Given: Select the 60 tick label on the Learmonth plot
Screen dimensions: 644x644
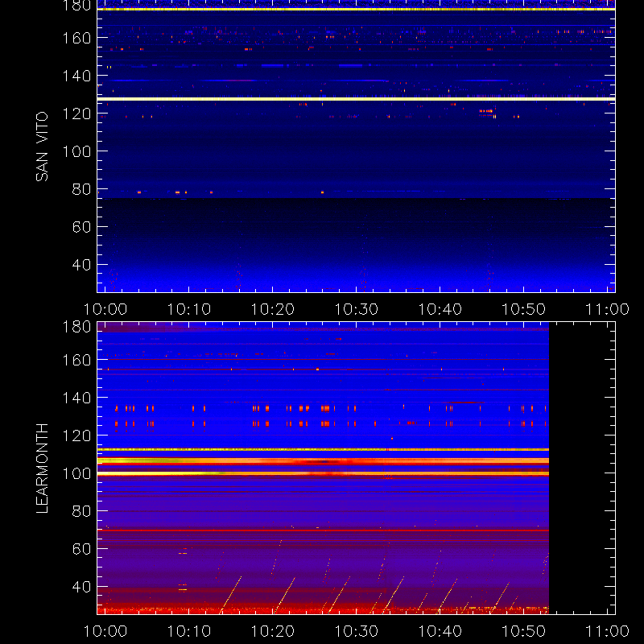Looking at the screenshot, I should pyautogui.click(x=81, y=549).
